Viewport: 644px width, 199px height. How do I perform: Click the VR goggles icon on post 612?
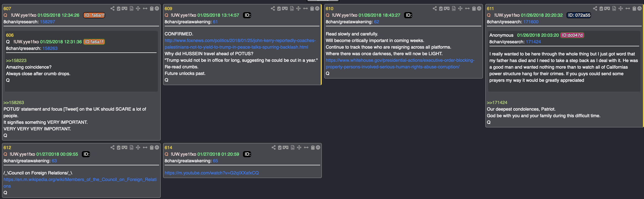(x=125, y=147)
